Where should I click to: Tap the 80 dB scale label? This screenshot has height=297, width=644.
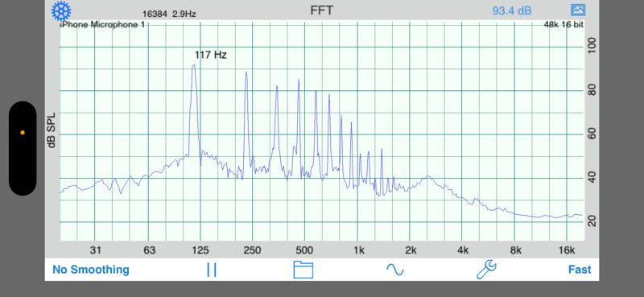tap(591, 90)
